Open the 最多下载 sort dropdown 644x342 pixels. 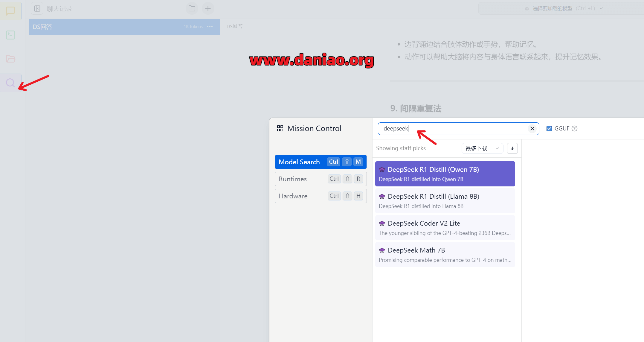tap(482, 148)
